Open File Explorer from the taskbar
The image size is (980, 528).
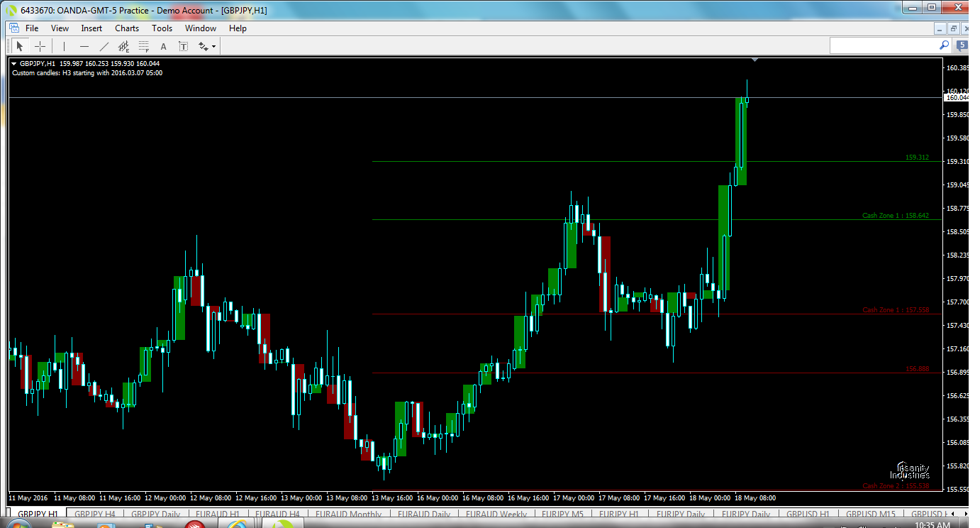pos(62,525)
